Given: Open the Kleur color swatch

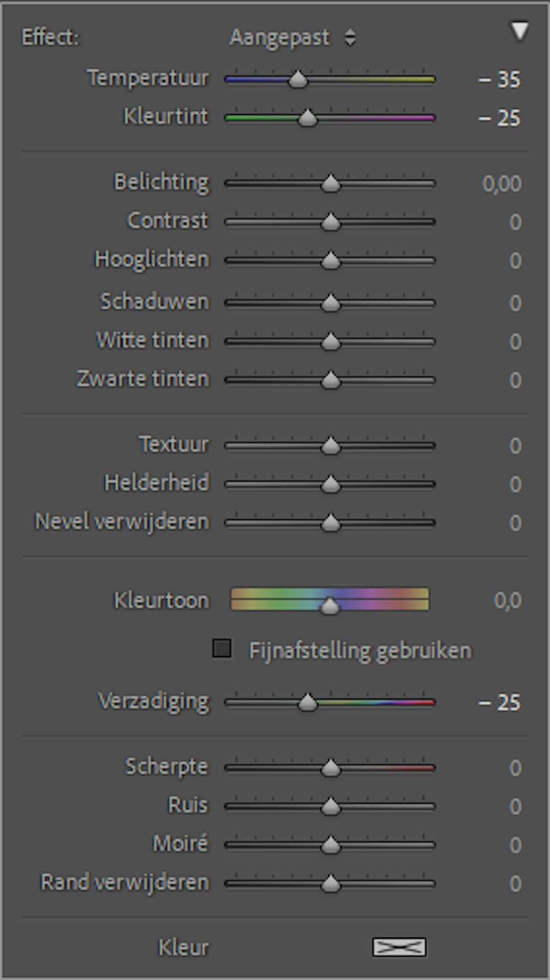Looking at the screenshot, I should (x=399, y=947).
